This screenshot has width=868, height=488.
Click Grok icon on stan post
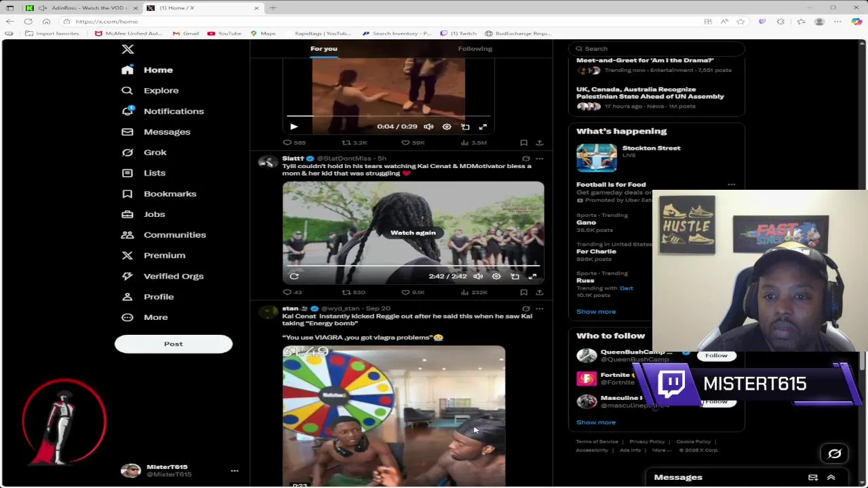[x=526, y=308]
